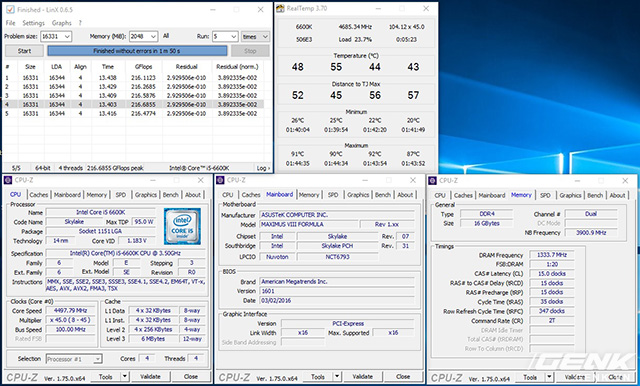Screen dimensions: 640x386
Task: Click the CPU-Z icon in the Mainboard window title bar
Action: tap(220, 180)
